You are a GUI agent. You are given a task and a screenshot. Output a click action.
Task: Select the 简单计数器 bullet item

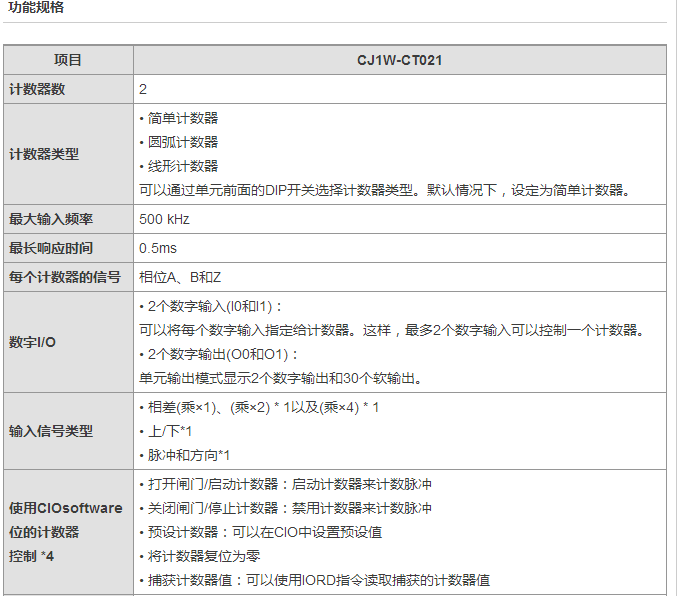tap(179, 118)
